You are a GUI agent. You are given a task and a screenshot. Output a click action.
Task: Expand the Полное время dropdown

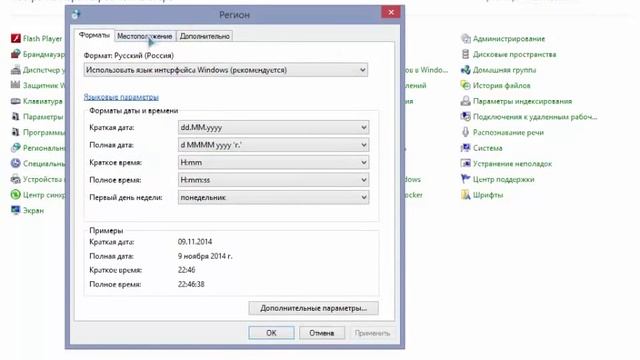click(273, 180)
